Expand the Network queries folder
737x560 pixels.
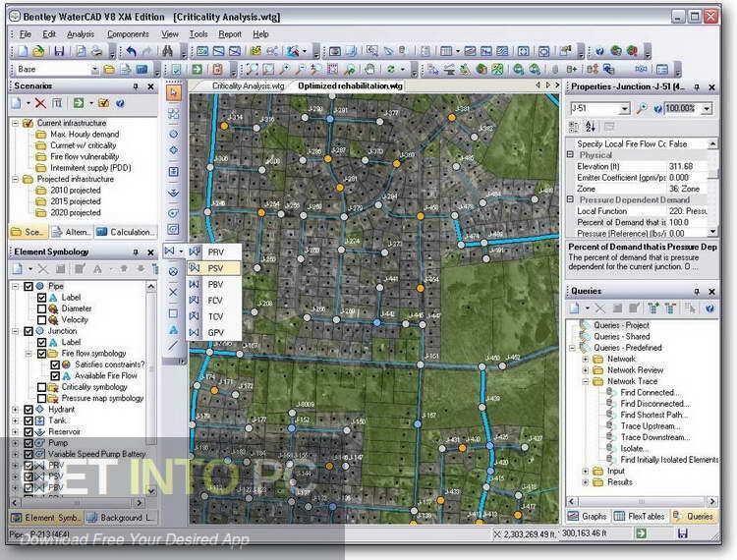586,359
